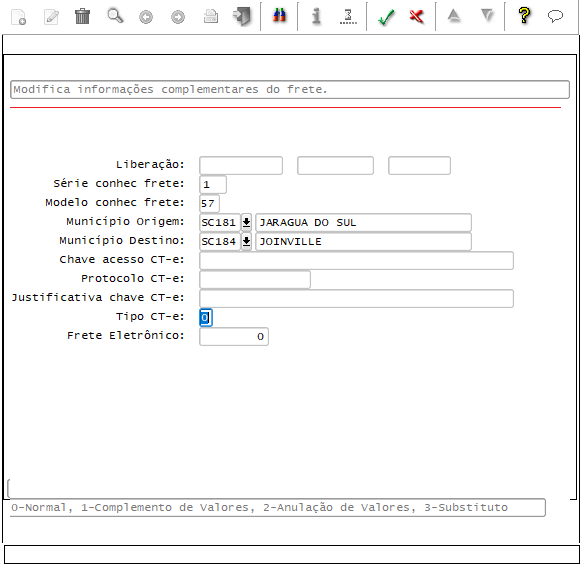Viewport: 585px width, 572px height.
Task: Click the hourglass icon in toolbar
Action: pyautogui.click(x=348, y=17)
